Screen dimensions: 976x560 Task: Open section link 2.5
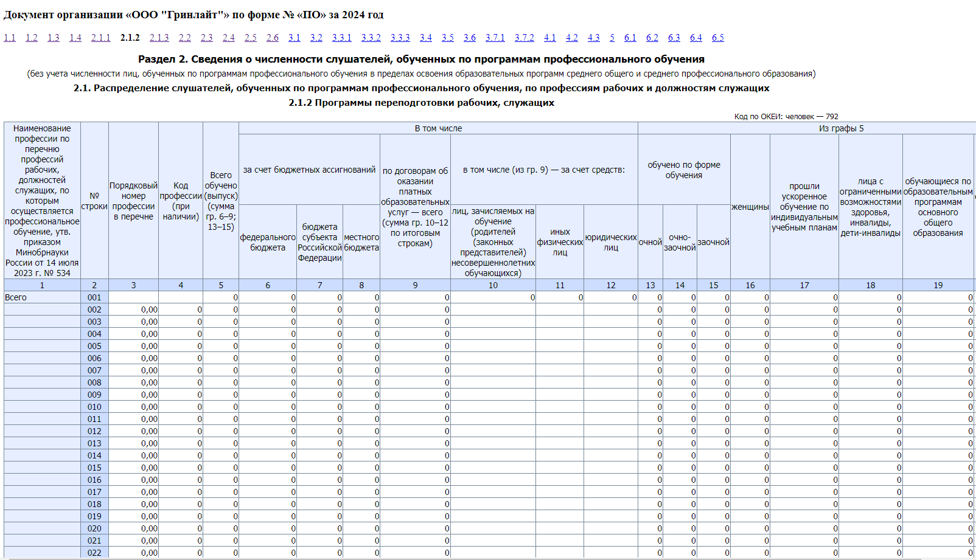251,38
